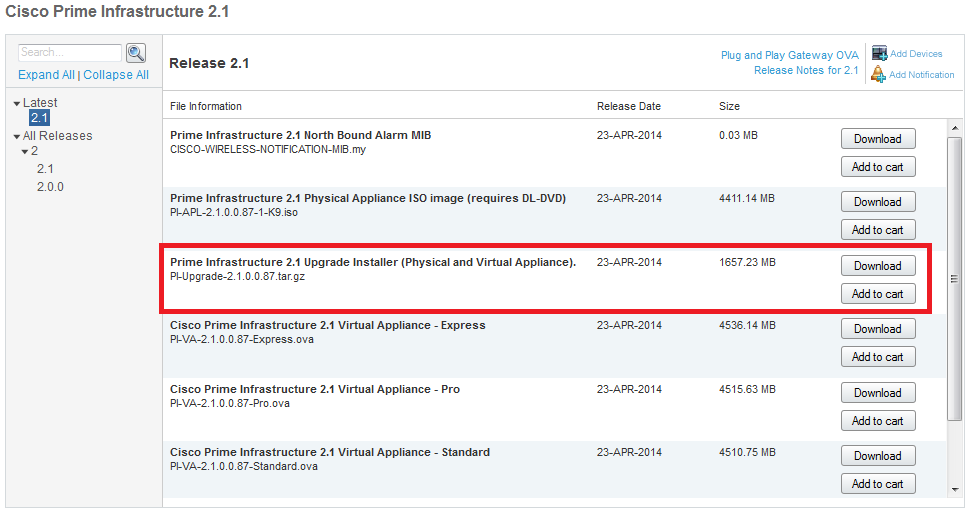Image resolution: width=976 pixels, height=517 pixels.
Task: Select highlighted 2.1 under Latest
Action: (39, 118)
